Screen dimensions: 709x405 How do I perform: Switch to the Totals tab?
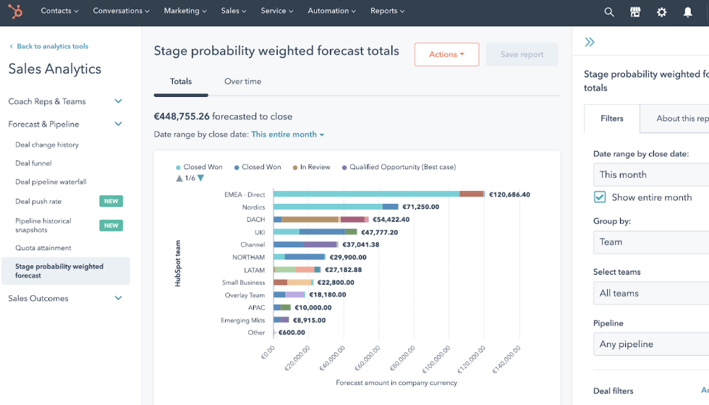click(181, 81)
